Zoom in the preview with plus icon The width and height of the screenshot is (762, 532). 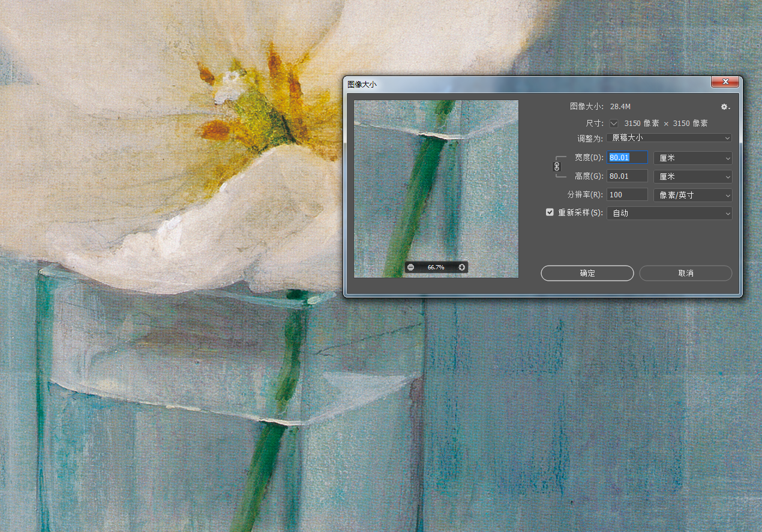461,267
